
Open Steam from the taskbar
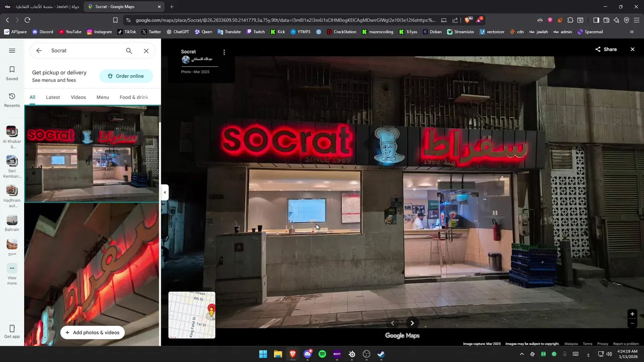(381, 354)
